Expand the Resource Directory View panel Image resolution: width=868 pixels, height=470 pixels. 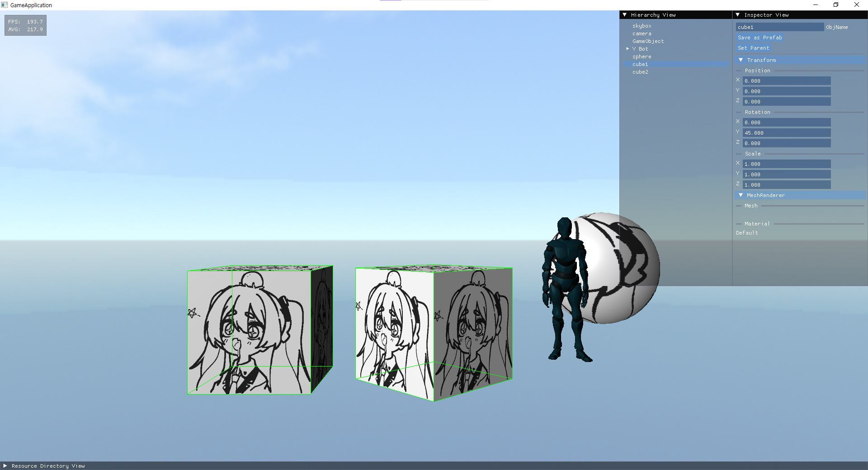click(x=5, y=466)
